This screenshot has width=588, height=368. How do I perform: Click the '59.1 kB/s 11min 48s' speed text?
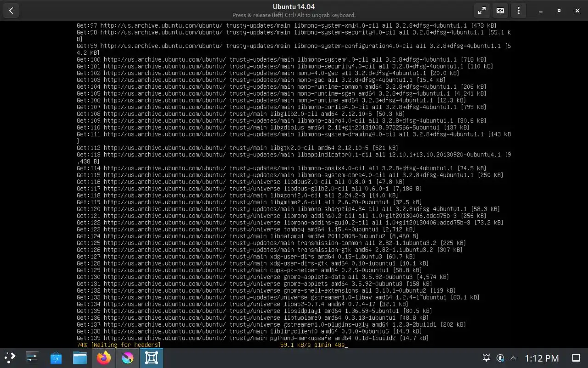(312, 345)
